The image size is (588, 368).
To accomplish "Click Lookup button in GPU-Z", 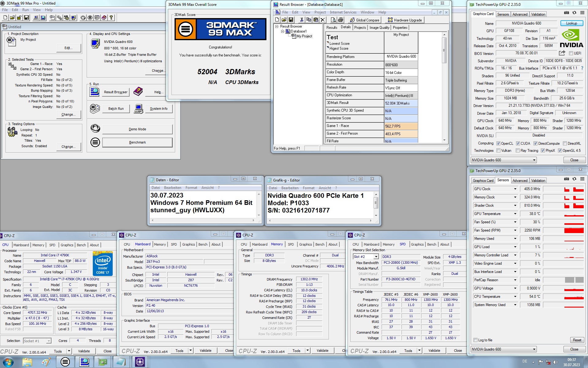I will 571,23.
